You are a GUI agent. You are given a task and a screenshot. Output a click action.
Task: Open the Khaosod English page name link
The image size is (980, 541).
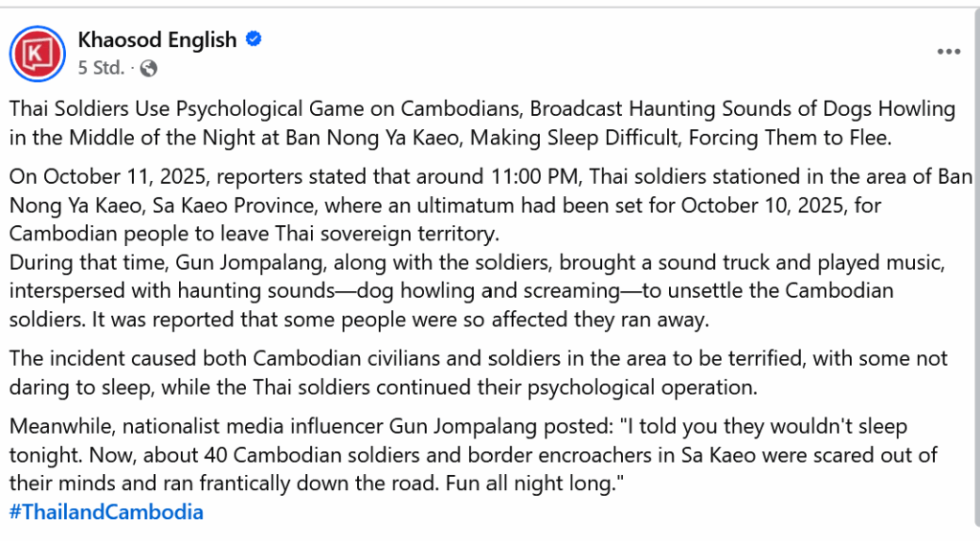tap(157, 39)
